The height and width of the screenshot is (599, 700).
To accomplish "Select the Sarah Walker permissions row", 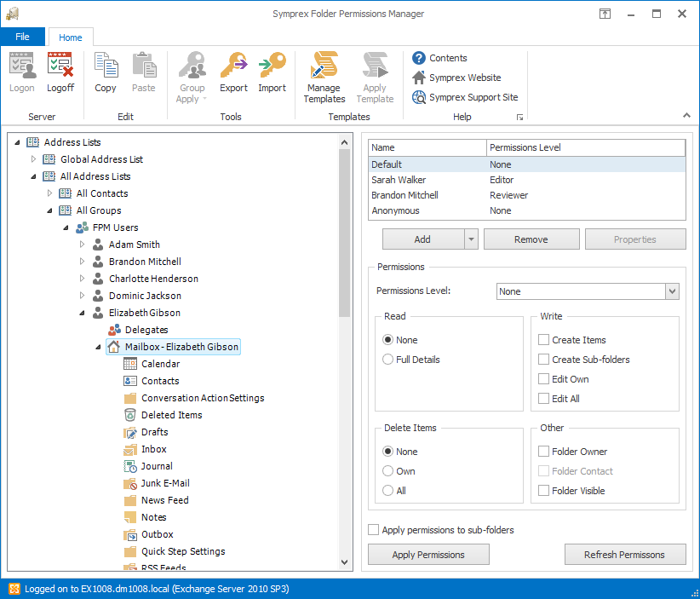I will pyautogui.click(x=527, y=180).
